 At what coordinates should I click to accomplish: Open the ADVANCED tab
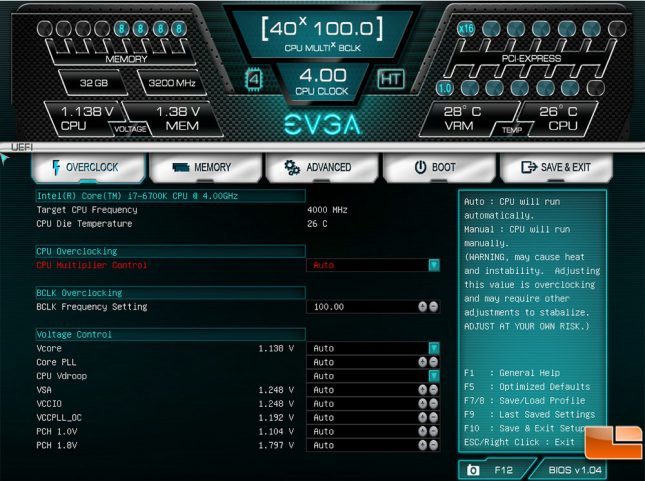point(322,167)
